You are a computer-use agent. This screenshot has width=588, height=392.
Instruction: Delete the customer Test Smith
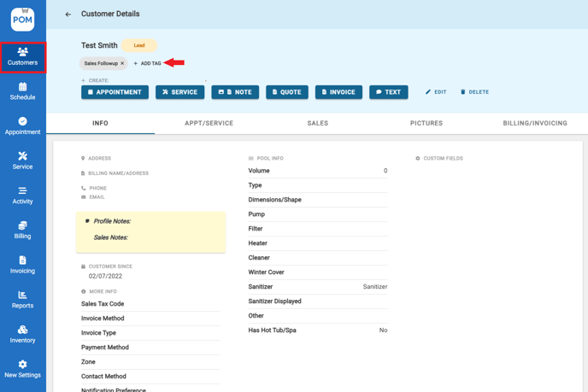pos(474,92)
